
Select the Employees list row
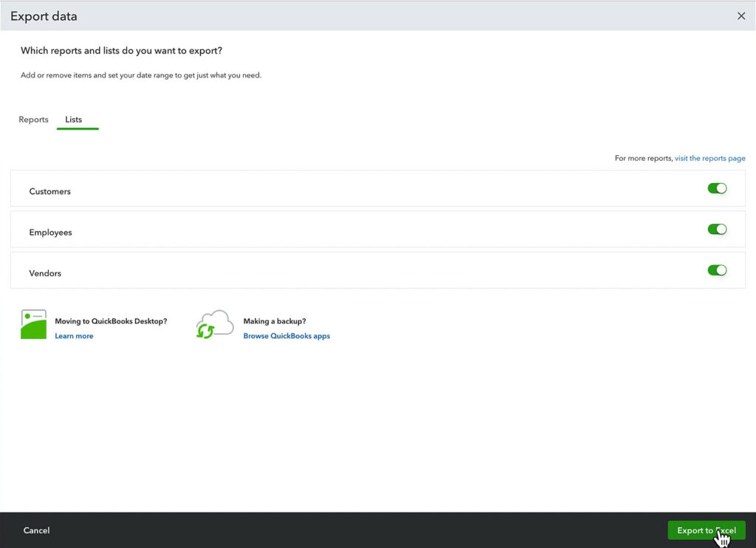(50, 232)
